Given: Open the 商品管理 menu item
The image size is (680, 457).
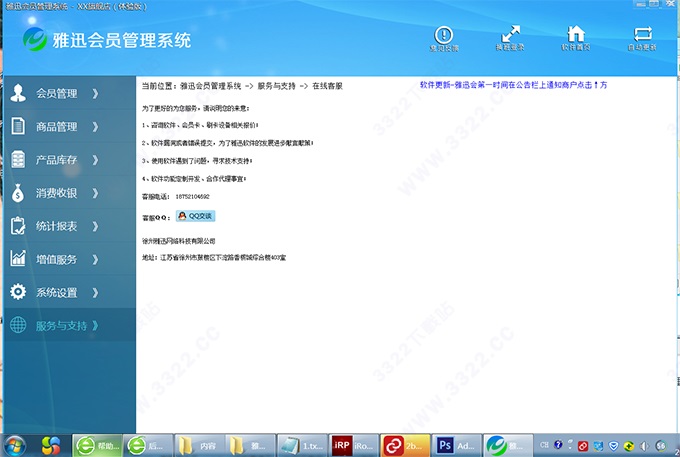Looking at the screenshot, I should pos(56,127).
